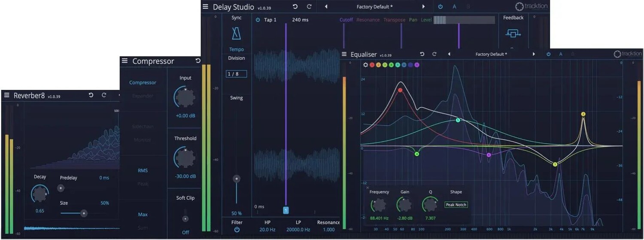
Task: Select the green band 4 node
Action: [x=416, y=154]
